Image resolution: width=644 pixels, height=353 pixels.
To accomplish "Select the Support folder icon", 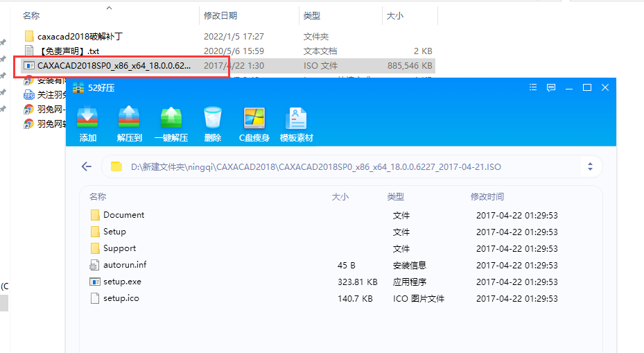I will click(95, 248).
